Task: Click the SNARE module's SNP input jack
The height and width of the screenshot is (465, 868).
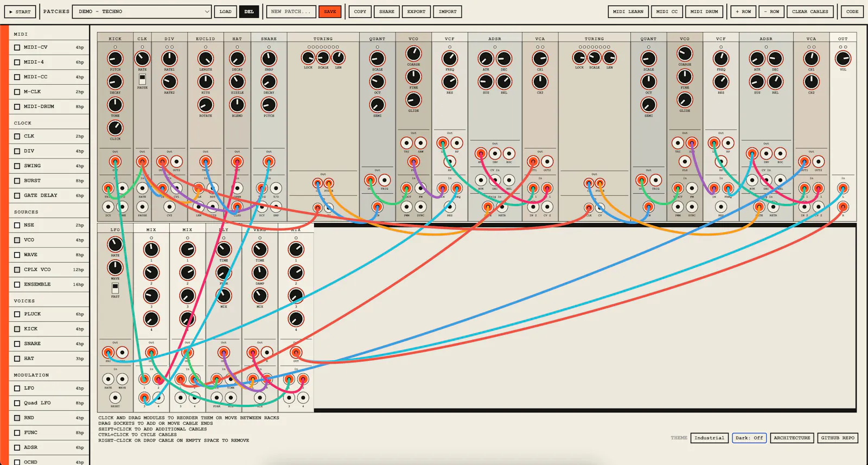Action: tap(276, 207)
